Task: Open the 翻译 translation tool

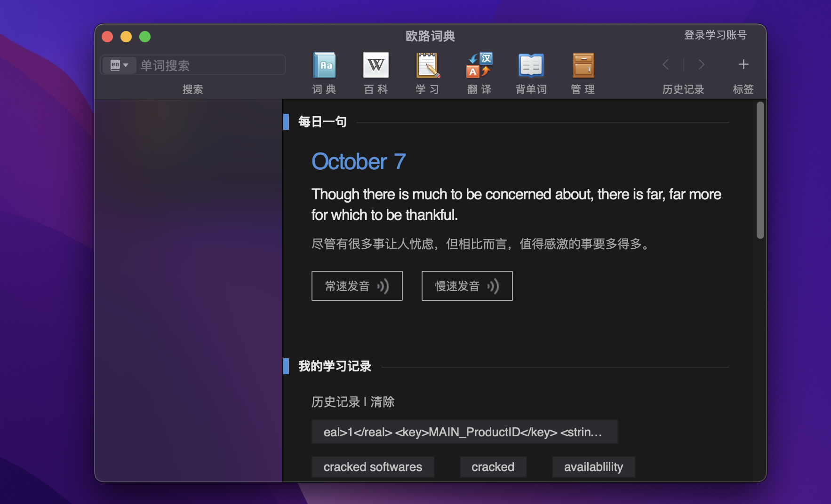Action: 479,65
